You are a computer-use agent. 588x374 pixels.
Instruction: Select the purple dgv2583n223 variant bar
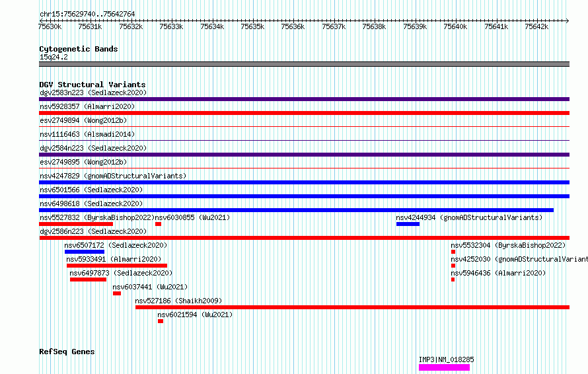(x=304, y=99)
